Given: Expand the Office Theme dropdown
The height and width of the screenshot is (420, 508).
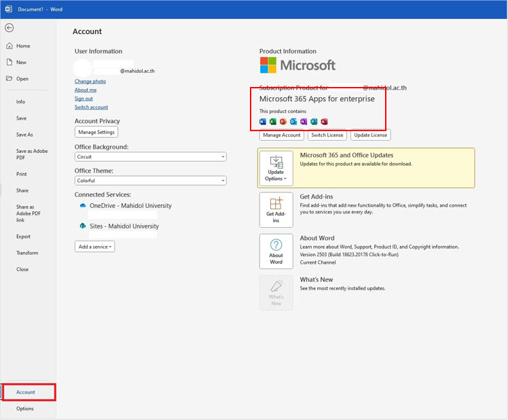Looking at the screenshot, I should (x=150, y=181).
